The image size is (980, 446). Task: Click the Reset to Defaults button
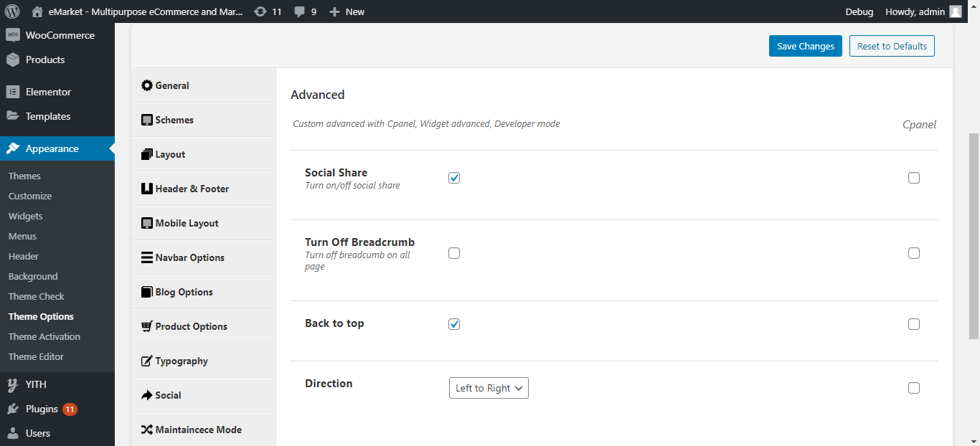[892, 46]
